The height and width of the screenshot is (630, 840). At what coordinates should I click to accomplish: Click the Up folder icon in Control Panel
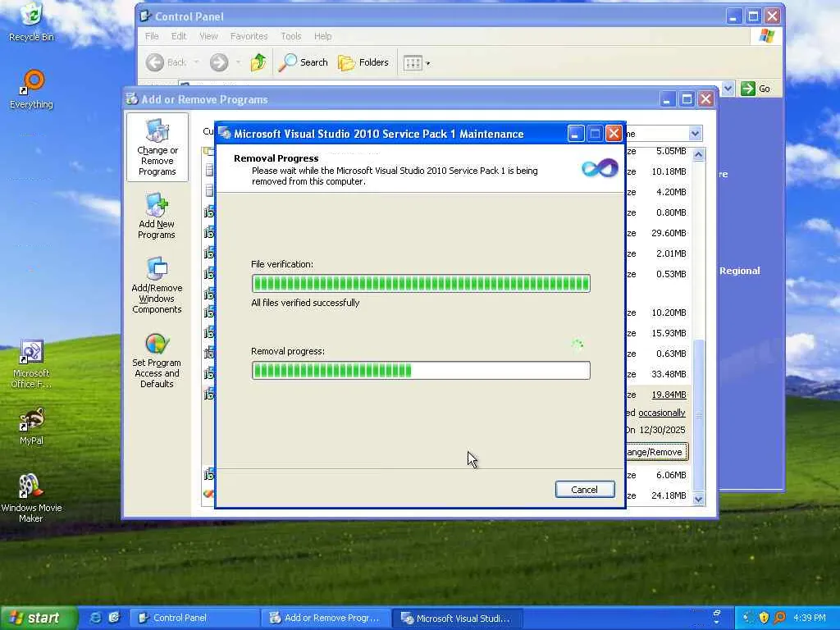click(x=258, y=62)
